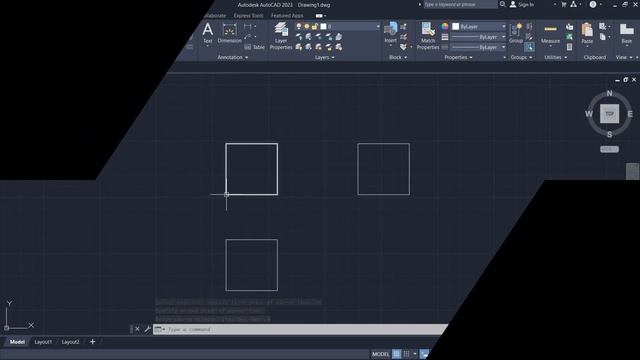Select the Text annotation tool
The image size is (640, 360).
point(207,33)
